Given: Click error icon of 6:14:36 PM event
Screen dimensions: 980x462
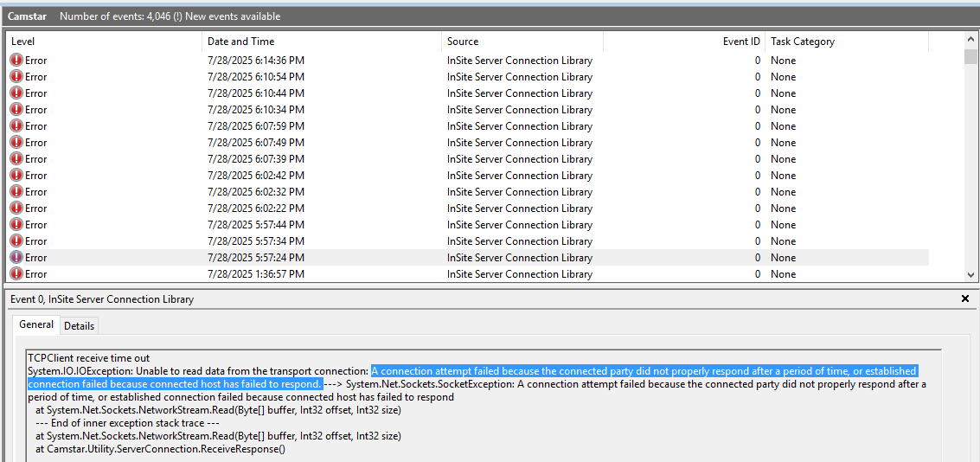Looking at the screenshot, I should (x=16, y=61).
